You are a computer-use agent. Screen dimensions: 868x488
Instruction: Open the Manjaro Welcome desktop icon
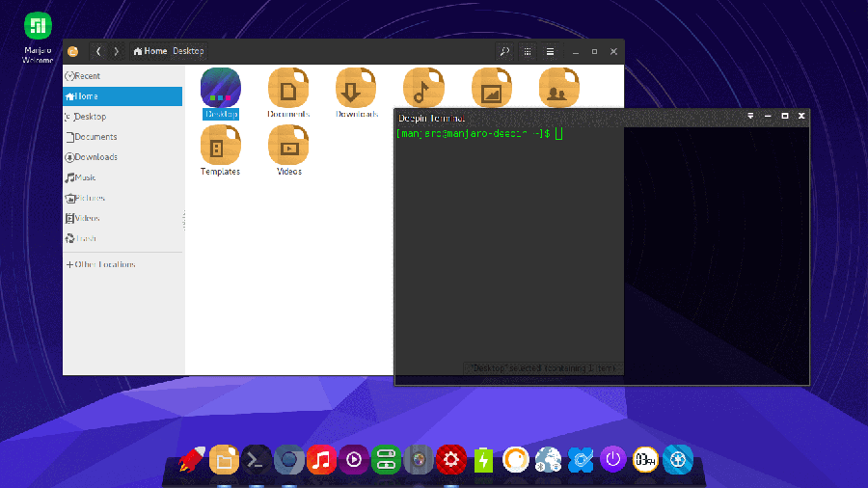[x=38, y=27]
